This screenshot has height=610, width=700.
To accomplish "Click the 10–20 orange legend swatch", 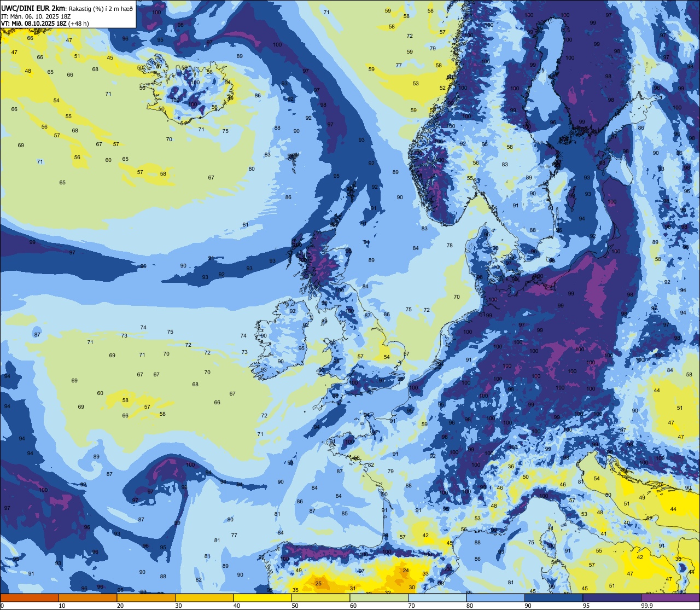I will coord(87,597).
